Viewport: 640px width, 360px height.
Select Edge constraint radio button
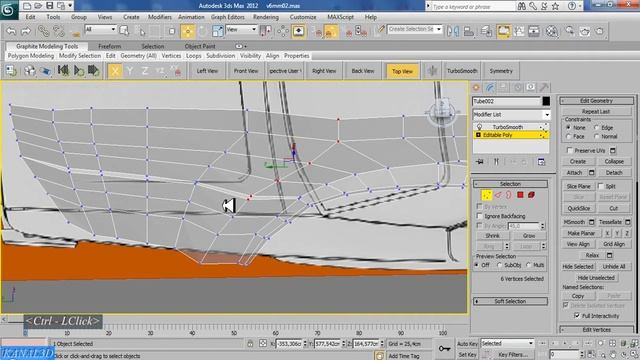click(596, 128)
